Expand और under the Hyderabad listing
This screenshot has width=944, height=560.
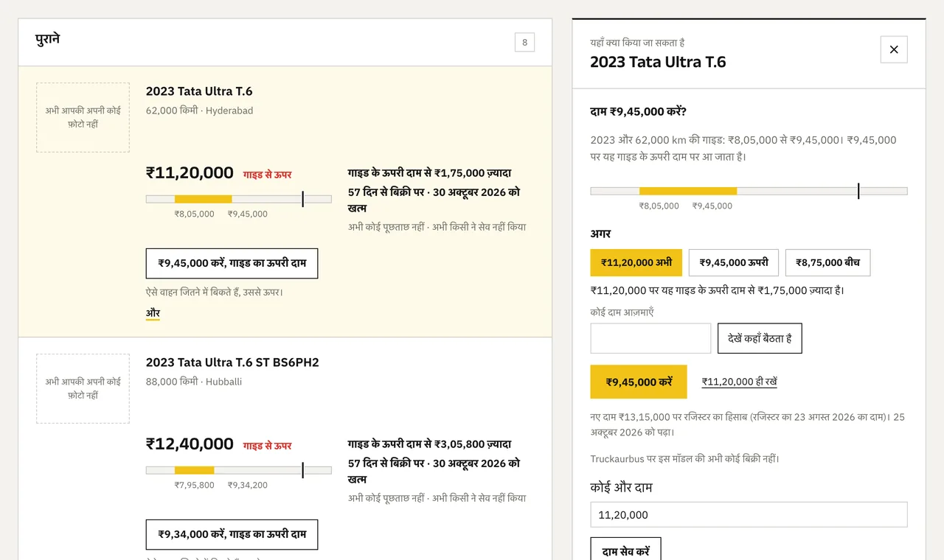[153, 313]
